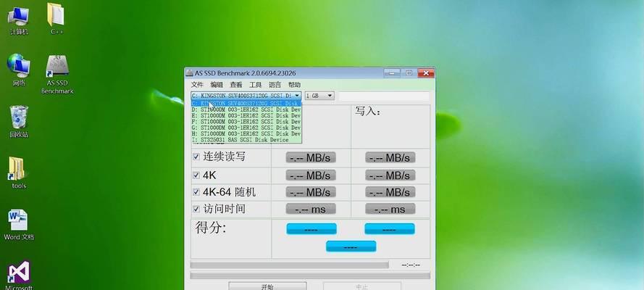Disable the 访问时间 test checkbox

[x=196, y=209]
